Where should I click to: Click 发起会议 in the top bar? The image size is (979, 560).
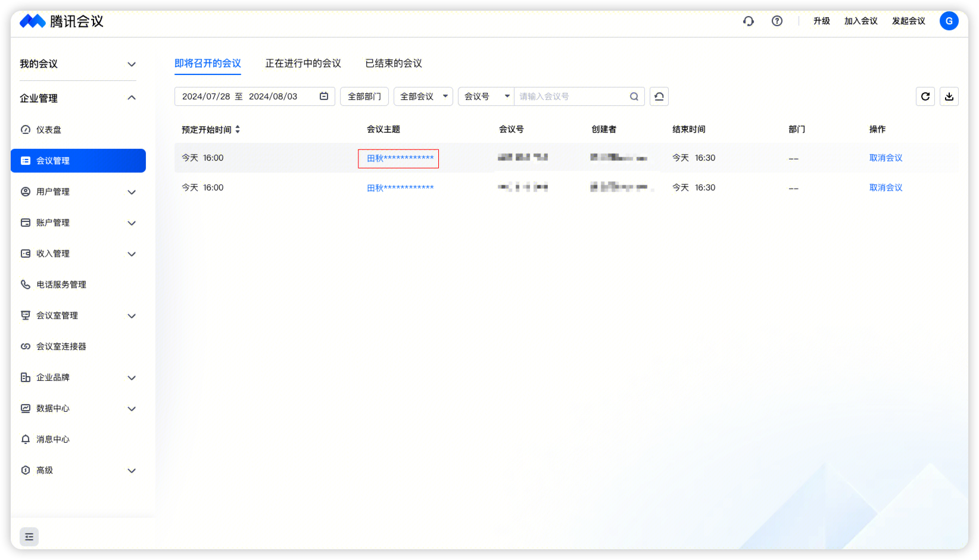tap(909, 21)
